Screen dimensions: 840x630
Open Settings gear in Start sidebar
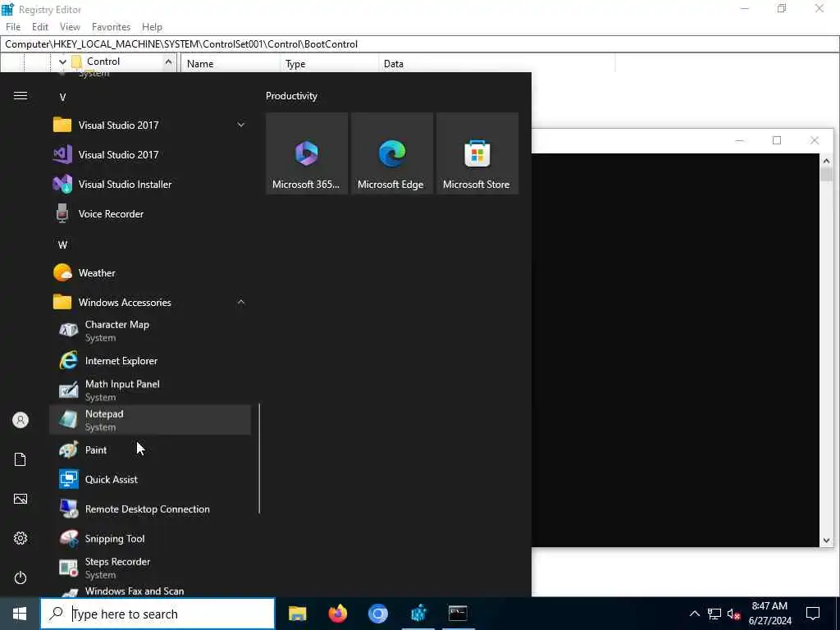[21, 538]
